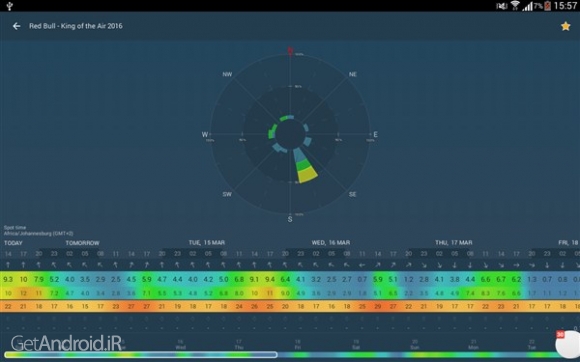Image resolution: width=580 pixels, height=362 pixels.
Task: Jump to the 20 Sun timeline marker
Action: pos(415,345)
